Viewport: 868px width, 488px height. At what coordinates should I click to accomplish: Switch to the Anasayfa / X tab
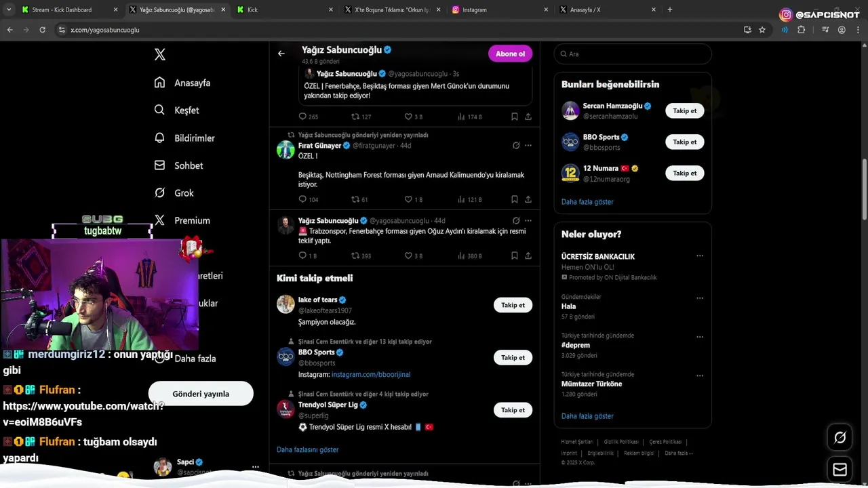(x=607, y=9)
